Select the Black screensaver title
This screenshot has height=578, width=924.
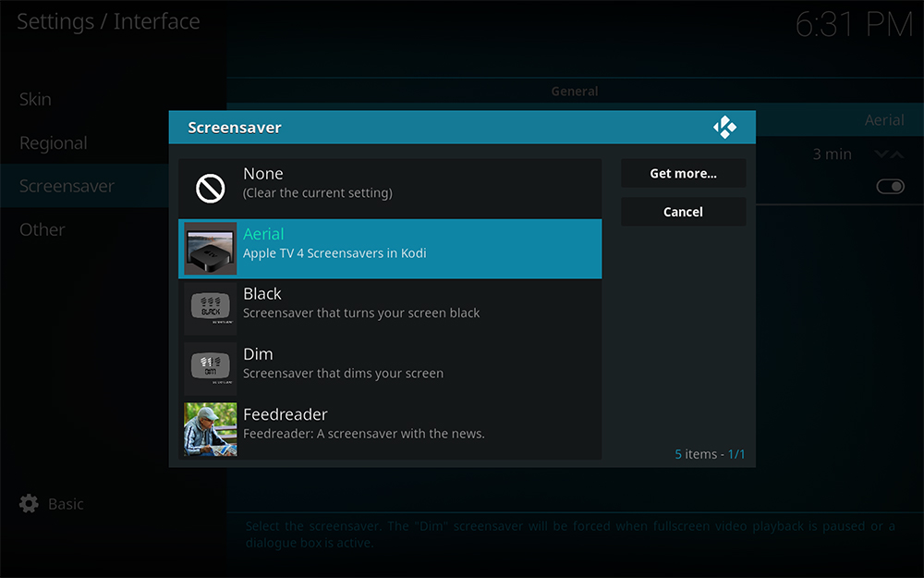coord(262,294)
